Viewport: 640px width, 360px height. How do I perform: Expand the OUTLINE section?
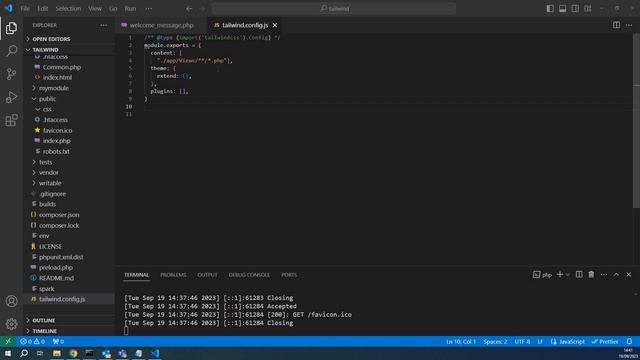(x=69, y=320)
